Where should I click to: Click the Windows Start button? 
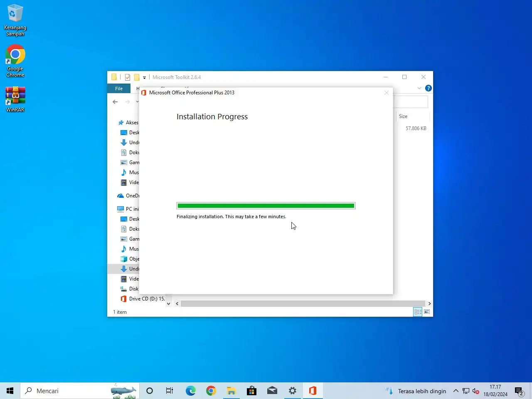[x=10, y=391]
